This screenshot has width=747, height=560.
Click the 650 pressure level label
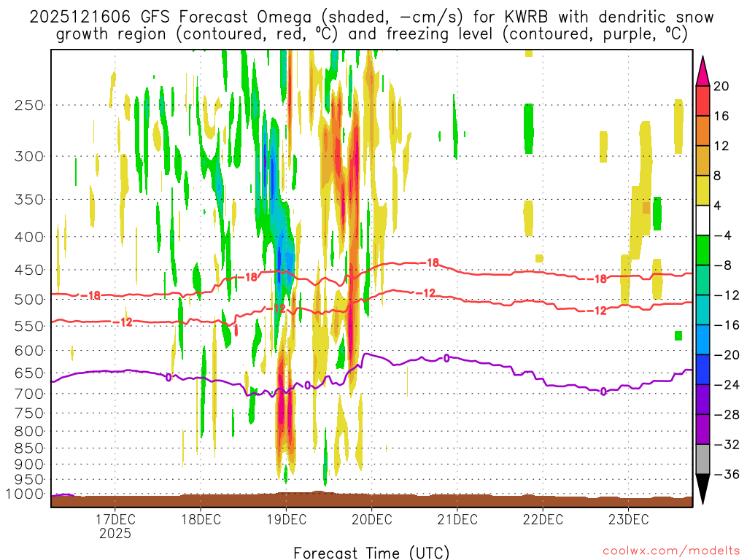tap(29, 373)
